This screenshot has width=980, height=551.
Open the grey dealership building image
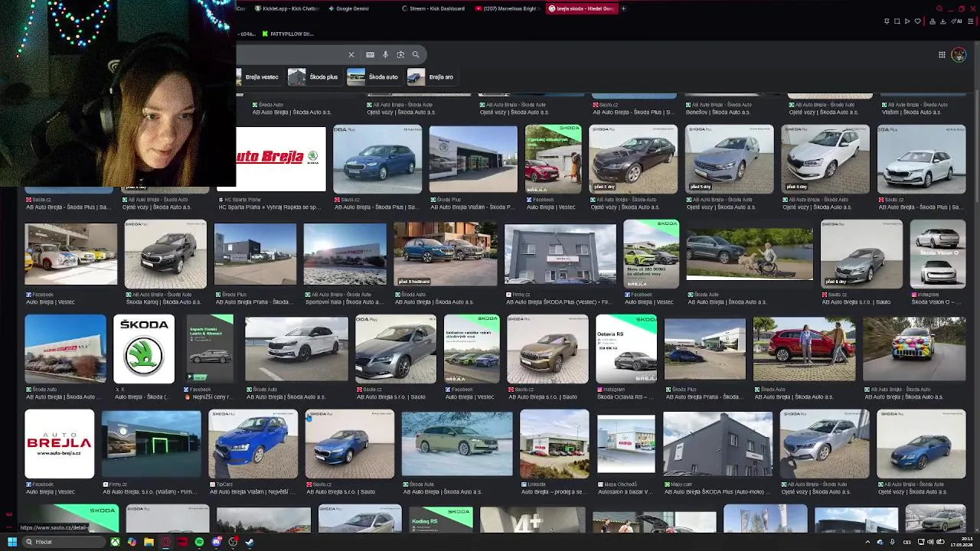560,254
